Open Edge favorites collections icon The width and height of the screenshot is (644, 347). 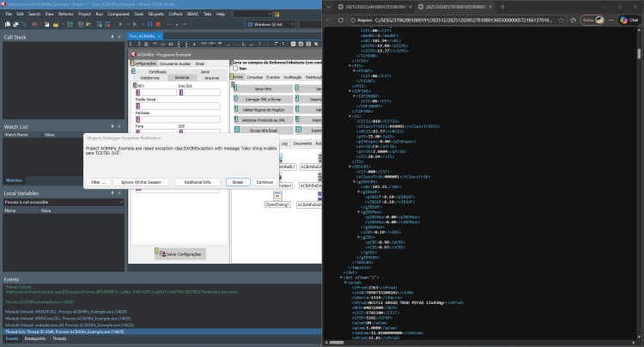coord(574,20)
